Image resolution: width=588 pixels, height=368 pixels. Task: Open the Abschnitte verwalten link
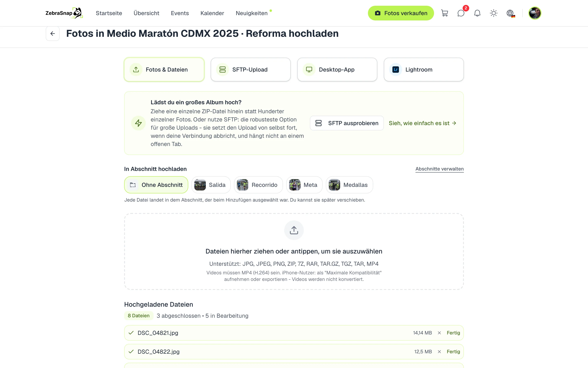(439, 169)
